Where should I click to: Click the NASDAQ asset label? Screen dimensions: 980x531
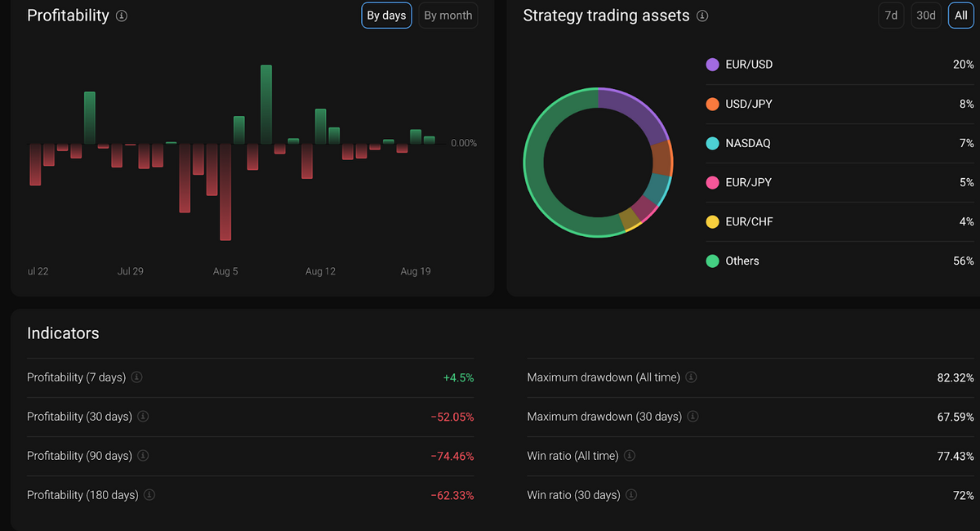748,143
